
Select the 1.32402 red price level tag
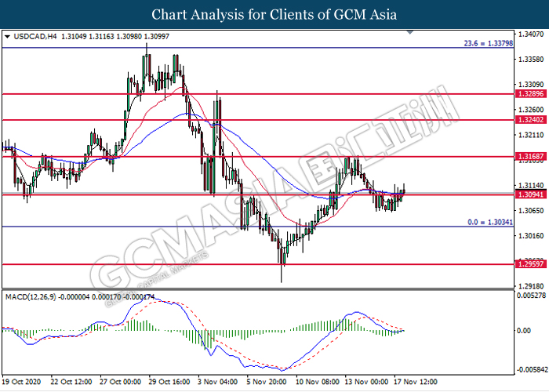coord(531,120)
